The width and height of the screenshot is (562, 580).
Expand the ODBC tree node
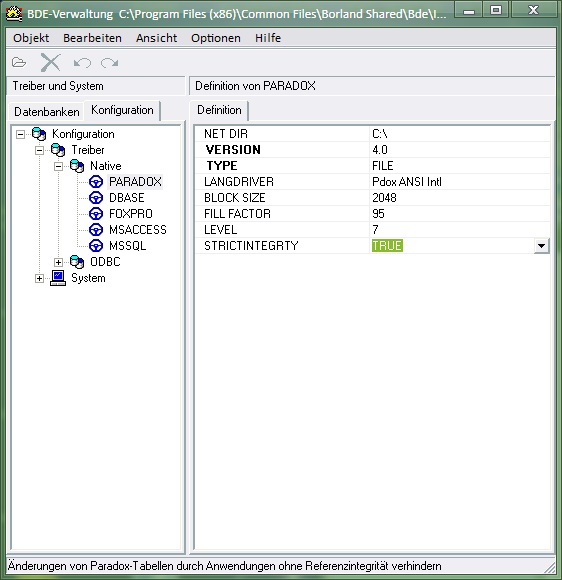pyautogui.click(x=58, y=262)
